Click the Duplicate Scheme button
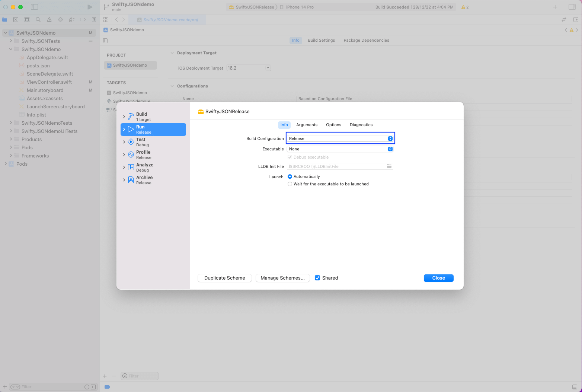This screenshot has height=392, width=582. tap(224, 278)
